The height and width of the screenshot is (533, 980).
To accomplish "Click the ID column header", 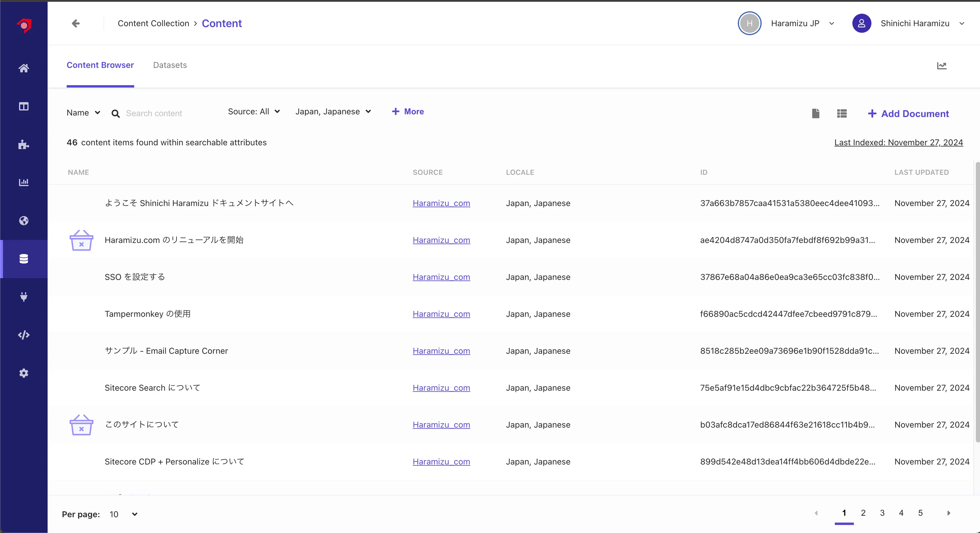I will pos(703,172).
